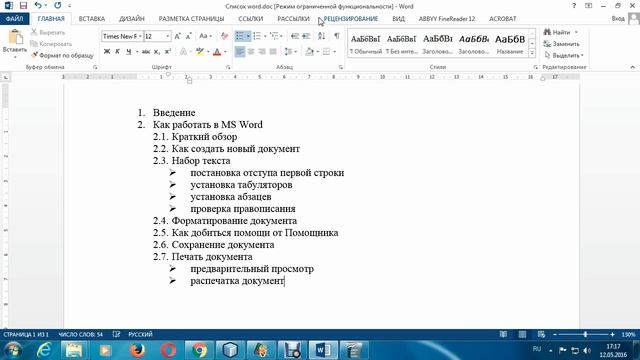Align text to the left
Screen dimensions: 640x360
[240, 51]
